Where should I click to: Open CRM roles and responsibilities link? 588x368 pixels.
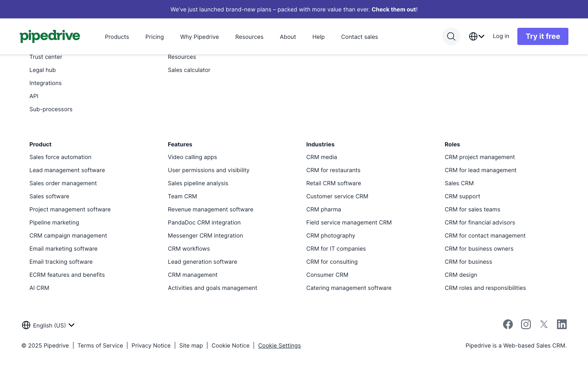pyautogui.click(x=485, y=288)
